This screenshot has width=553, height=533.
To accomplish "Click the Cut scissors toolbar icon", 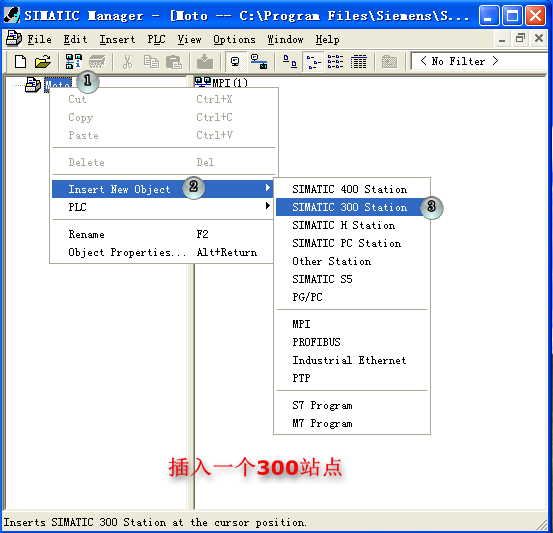I will point(127,62).
